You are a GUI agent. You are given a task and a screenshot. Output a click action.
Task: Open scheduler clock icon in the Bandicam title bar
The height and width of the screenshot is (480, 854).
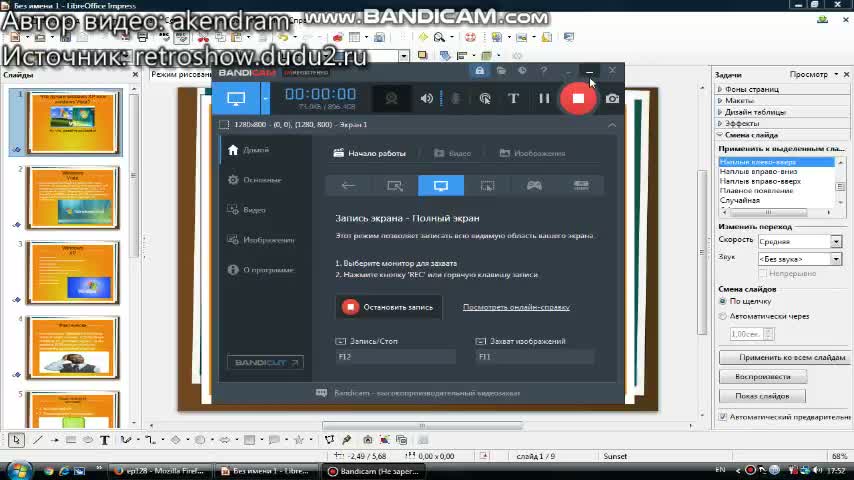(522, 71)
